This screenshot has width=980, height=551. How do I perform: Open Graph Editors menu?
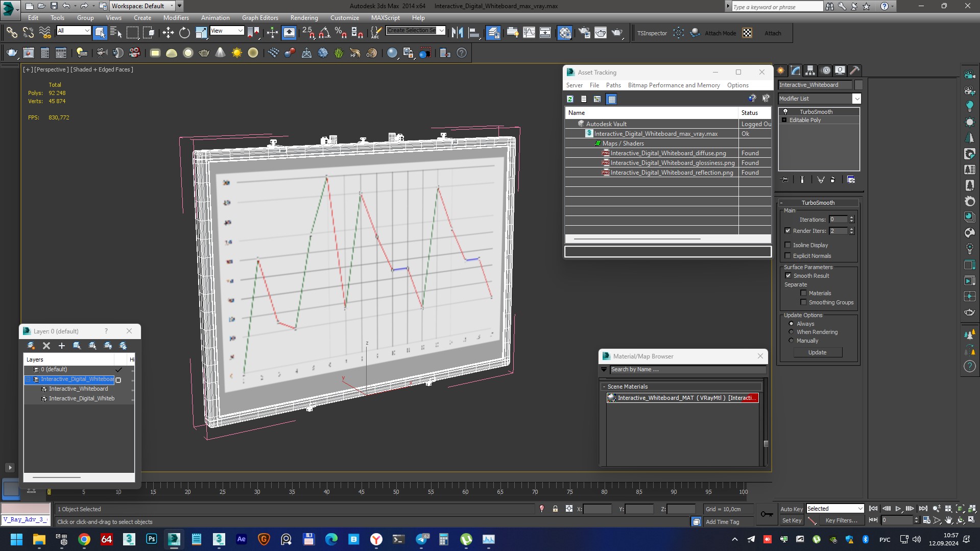point(260,17)
